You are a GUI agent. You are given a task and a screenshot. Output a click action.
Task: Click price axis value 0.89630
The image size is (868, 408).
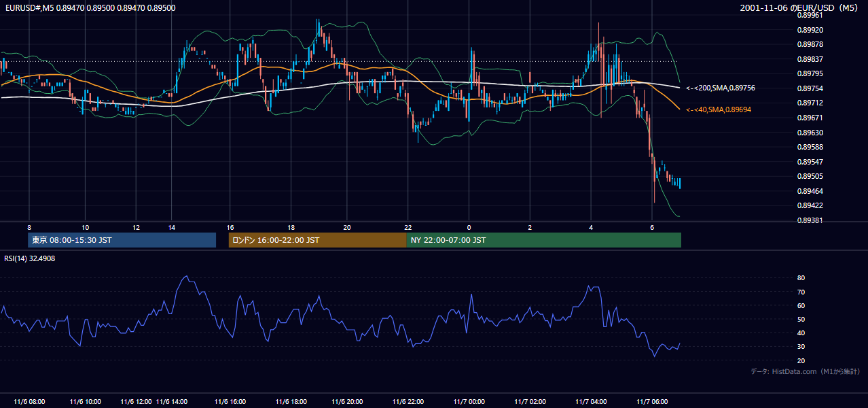click(x=810, y=133)
